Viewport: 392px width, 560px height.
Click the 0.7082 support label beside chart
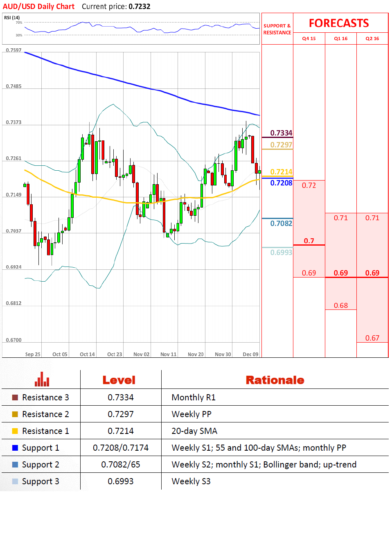coord(281,224)
